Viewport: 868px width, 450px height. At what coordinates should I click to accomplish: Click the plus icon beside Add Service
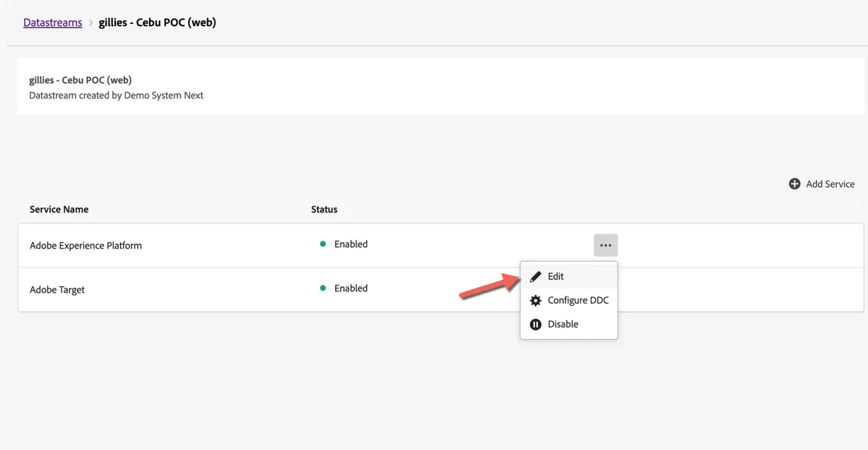pyautogui.click(x=794, y=184)
